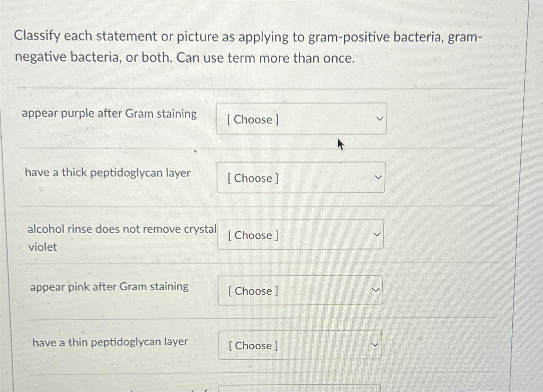Screen dimensions: 543x392
Task: Click the chevron on the pink staining dropdown
Action: coord(375,289)
